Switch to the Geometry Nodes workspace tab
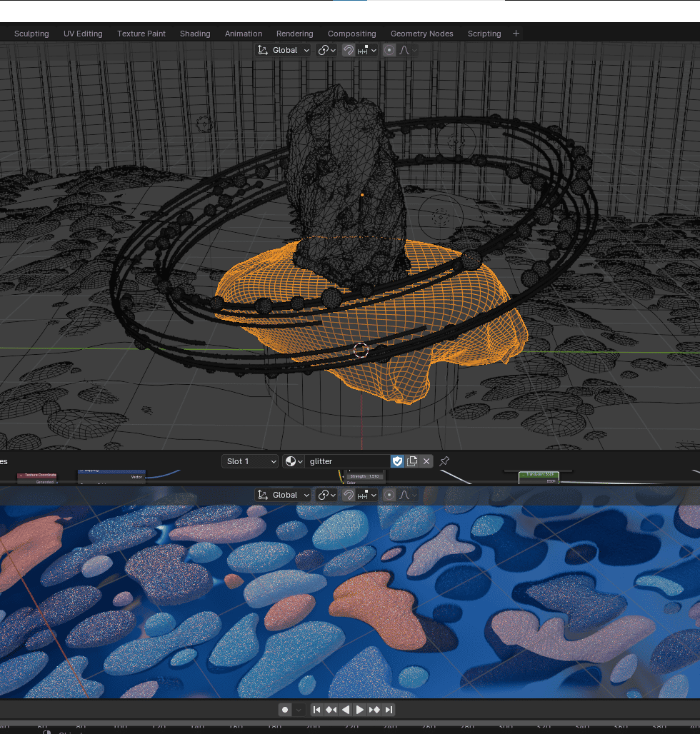 [421, 34]
